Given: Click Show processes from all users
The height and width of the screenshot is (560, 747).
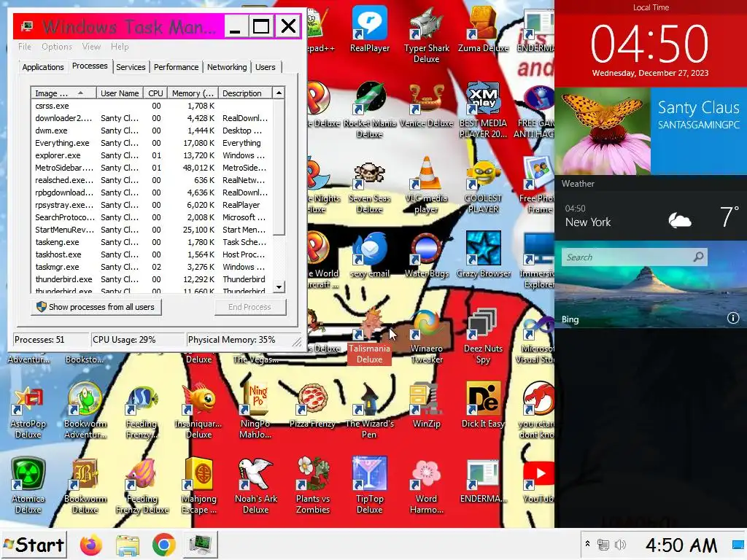Looking at the screenshot, I should pyautogui.click(x=96, y=307).
